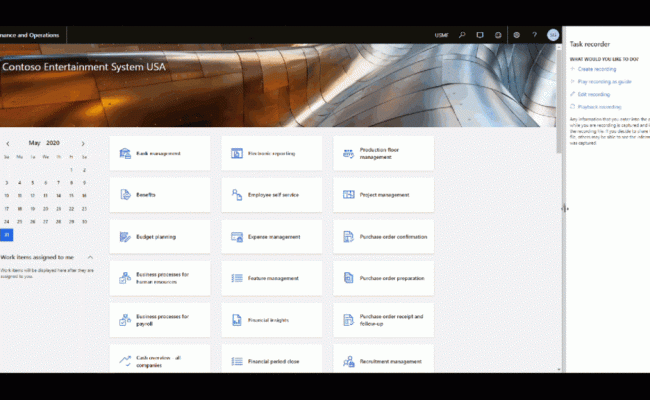The image size is (650, 400).
Task: Select date 8 in the calendar
Action: (x=71, y=183)
